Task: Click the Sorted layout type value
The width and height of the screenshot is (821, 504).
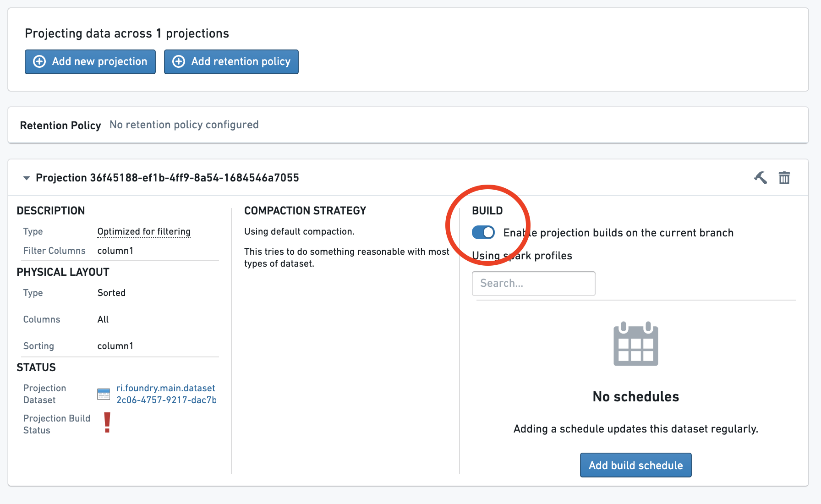Action: [111, 293]
